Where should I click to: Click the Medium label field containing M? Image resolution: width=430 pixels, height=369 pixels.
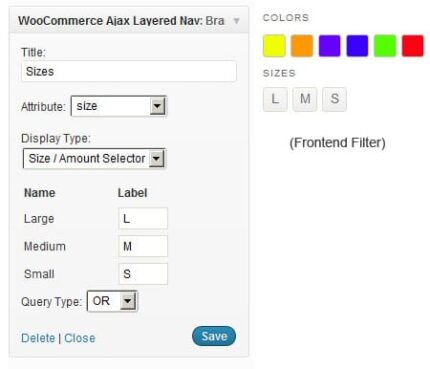coord(143,246)
